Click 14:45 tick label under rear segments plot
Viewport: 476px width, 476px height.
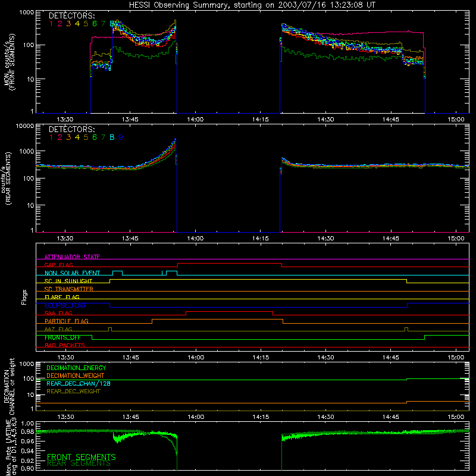(391, 239)
